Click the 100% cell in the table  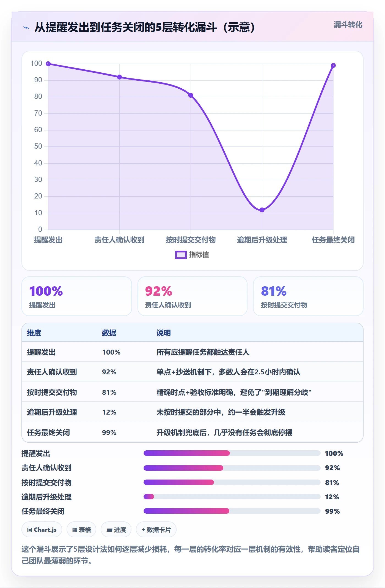(x=111, y=352)
